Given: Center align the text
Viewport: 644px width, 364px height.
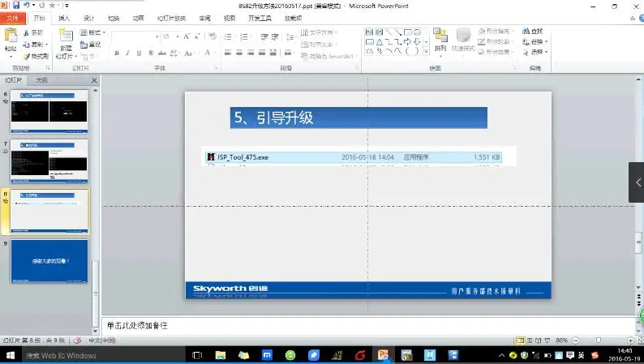Looking at the screenshot, I should pos(239,53).
